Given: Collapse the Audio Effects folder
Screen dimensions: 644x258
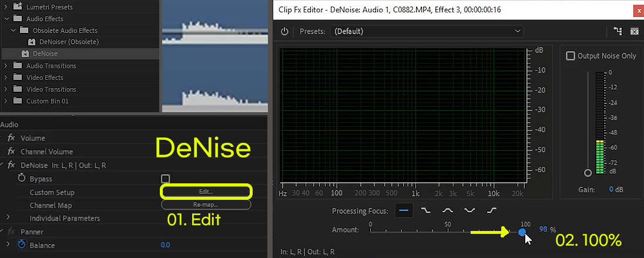Looking at the screenshot, I should [x=6, y=18].
